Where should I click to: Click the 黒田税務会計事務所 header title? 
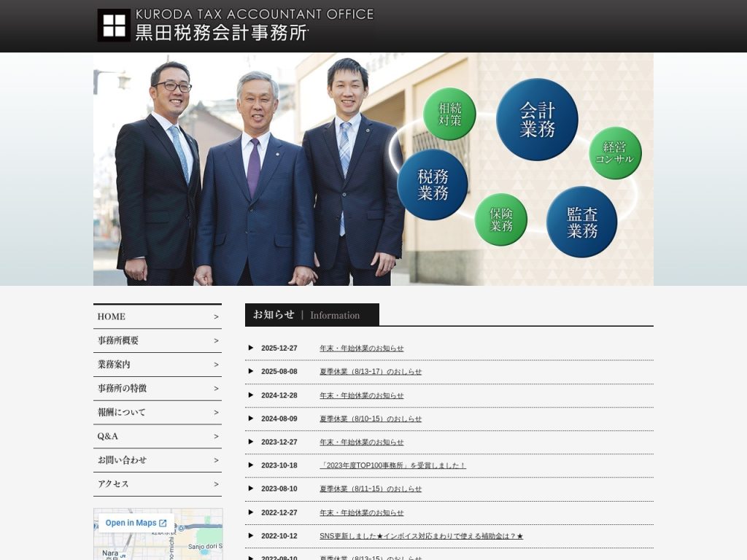[x=222, y=33]
